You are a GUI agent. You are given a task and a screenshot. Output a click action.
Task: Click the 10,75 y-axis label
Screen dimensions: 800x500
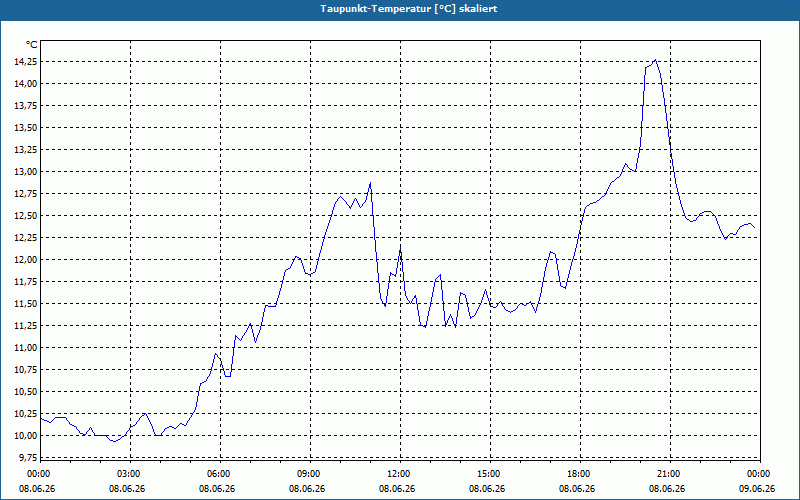pyautogui.click(x=26, y=370)
